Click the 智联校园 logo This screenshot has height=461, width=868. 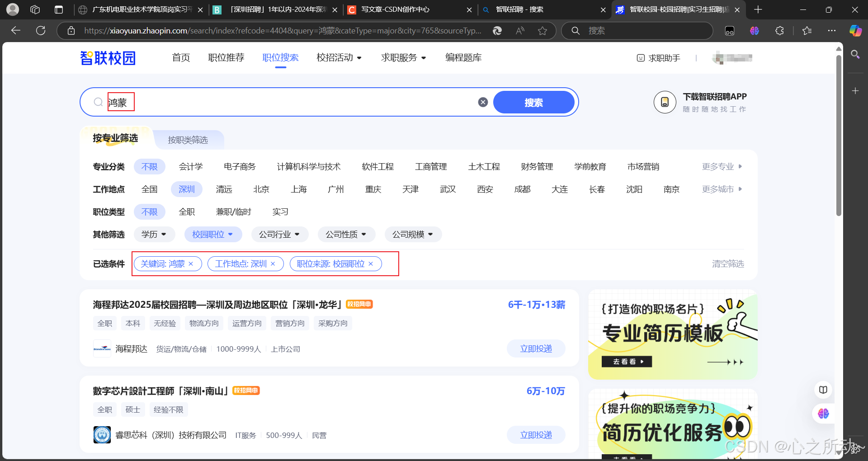click(x=108, y=58)
